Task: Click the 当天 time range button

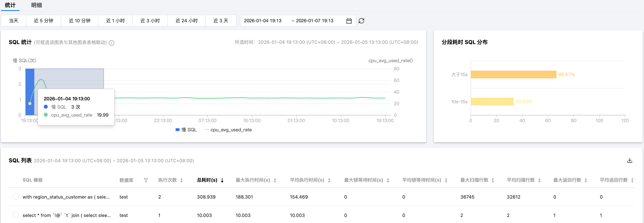Action: (14, 21)
